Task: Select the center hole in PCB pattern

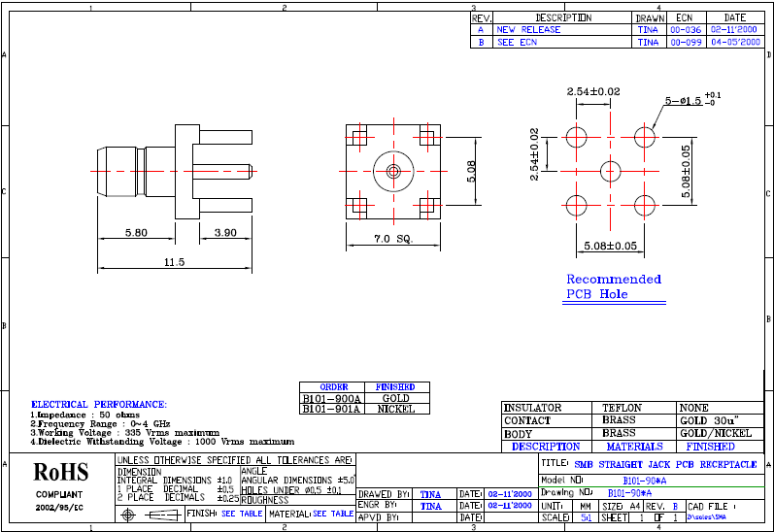Action: [x=610, y=171]
